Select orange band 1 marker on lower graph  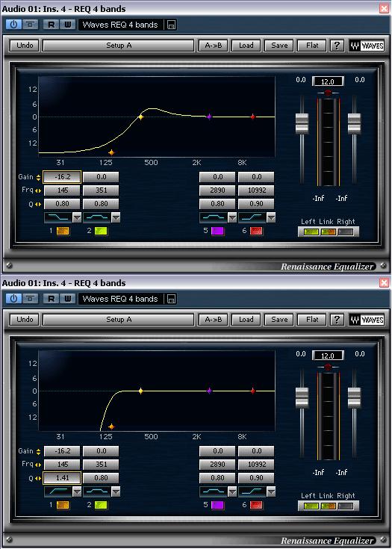[x=111, y=427]
